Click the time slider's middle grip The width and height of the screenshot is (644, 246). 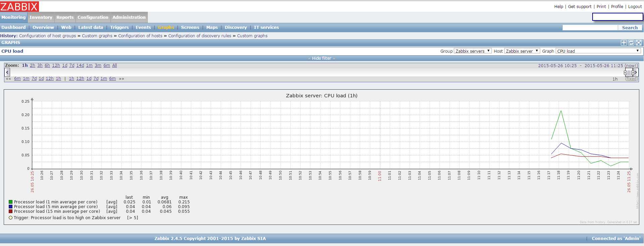(x=629, y=72)
